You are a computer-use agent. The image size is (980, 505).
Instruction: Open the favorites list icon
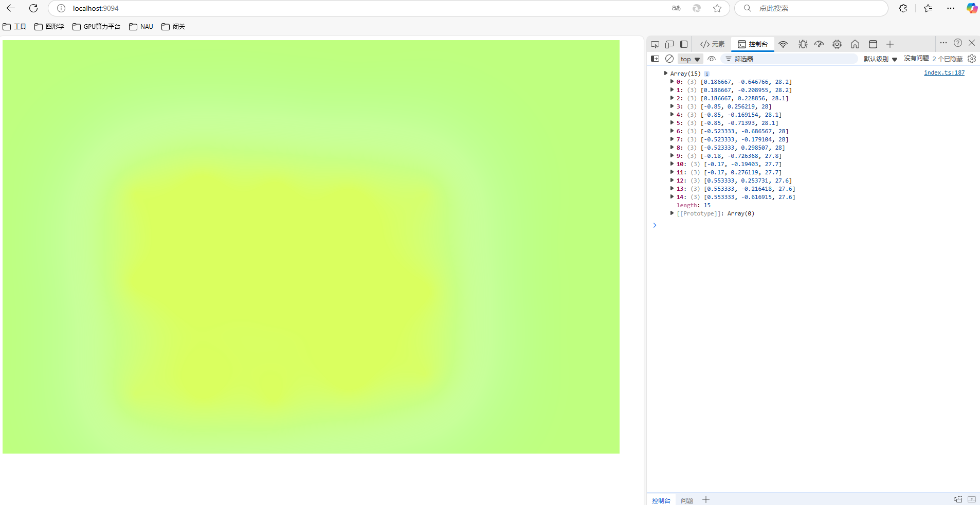[928, 8]
